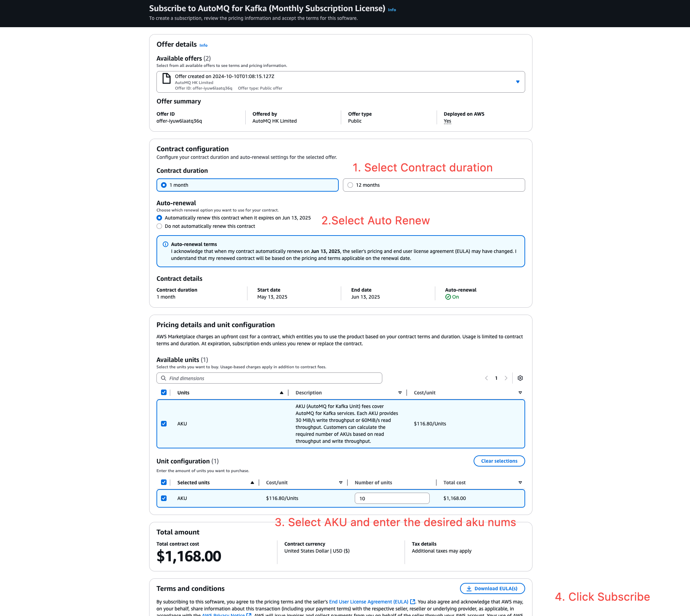The image size is (690, 616).
Task: Open table preferences gear icon
Action: [x=520, y=378]
